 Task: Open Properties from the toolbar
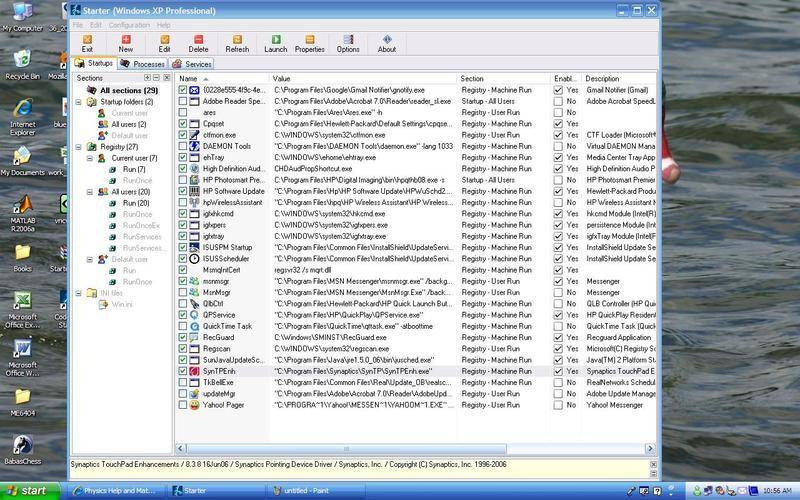point(309,42)
